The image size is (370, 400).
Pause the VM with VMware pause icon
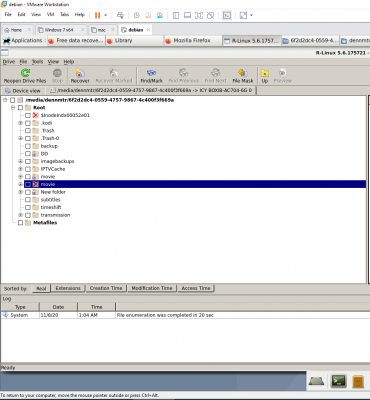point(97,15)
